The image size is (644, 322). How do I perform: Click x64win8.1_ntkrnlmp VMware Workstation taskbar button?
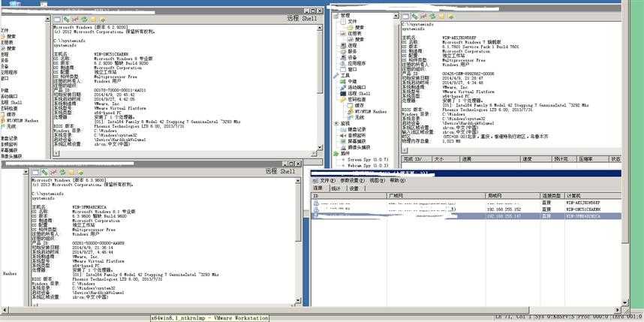click(x=209, y=318)
